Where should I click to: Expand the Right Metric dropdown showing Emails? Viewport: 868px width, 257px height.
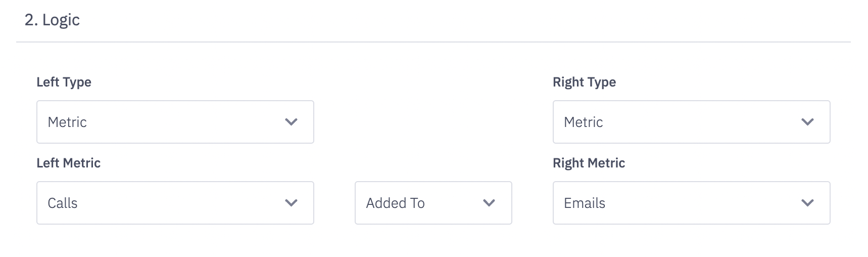coord(691,203)
